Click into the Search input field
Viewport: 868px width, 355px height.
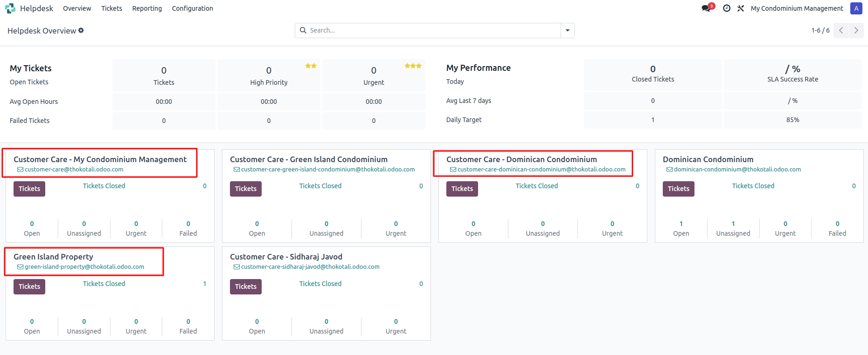(434, 30)
